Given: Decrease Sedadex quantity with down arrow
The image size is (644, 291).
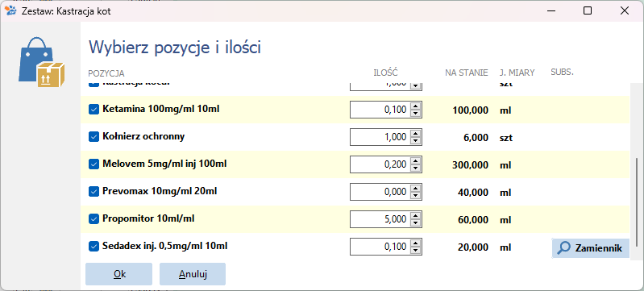Looking at the screenshot, I should [416, 251].
